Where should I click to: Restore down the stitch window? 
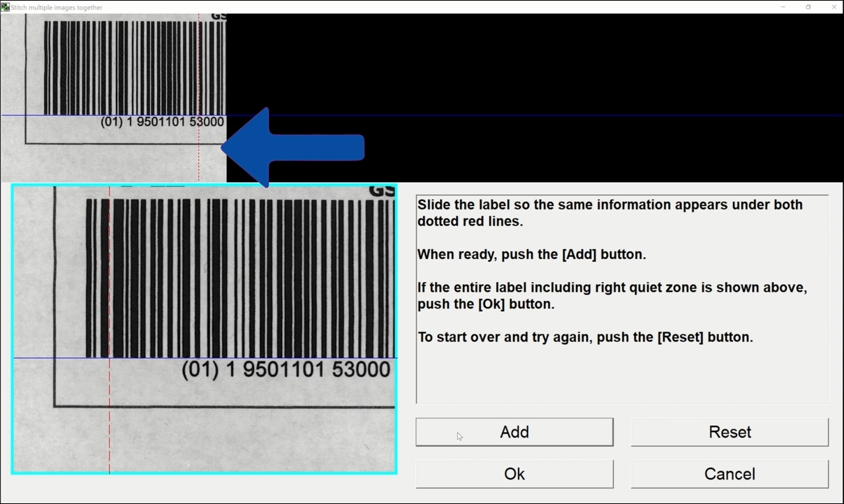(808, 7)
